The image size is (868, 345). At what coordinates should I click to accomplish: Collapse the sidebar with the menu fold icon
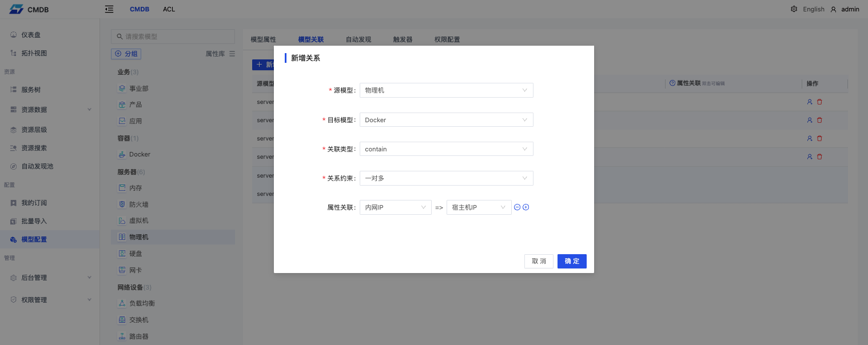point(109,9)
